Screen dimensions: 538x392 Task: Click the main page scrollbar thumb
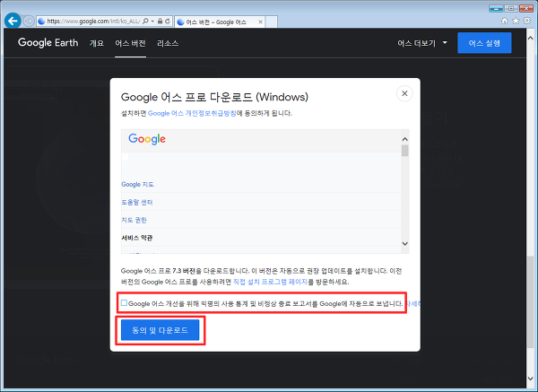pyautogui.click(x=531, y=302)
